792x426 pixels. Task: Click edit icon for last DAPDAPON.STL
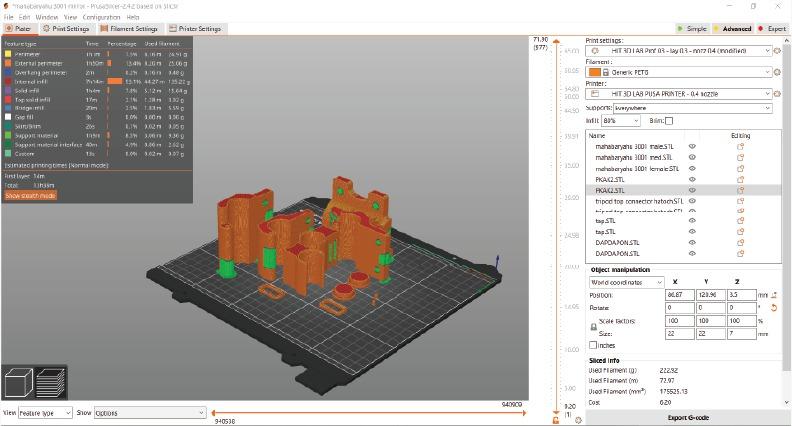coord(740,254)
